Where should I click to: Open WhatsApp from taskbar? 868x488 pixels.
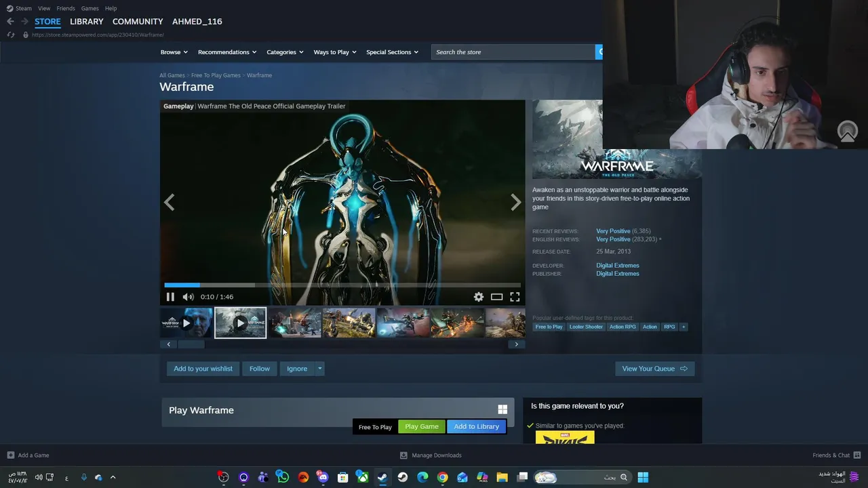283,477
